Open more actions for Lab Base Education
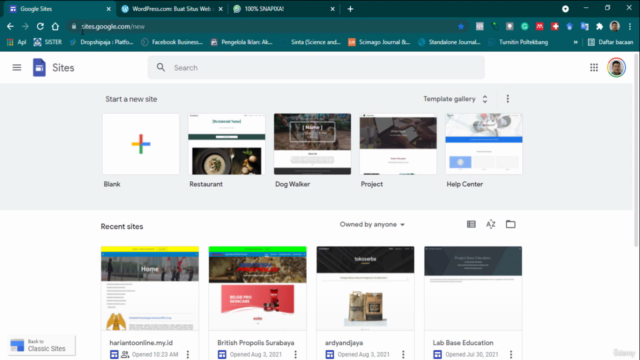 511,354
